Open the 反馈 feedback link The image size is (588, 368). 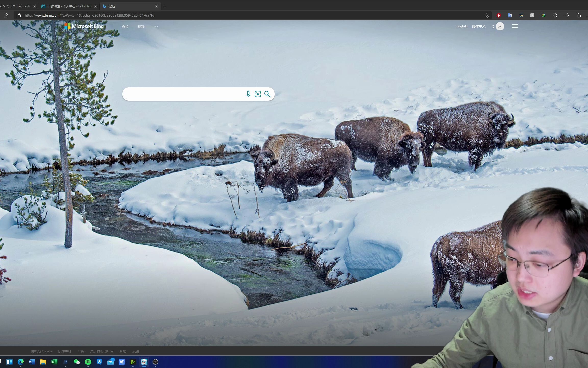point(136,351)
